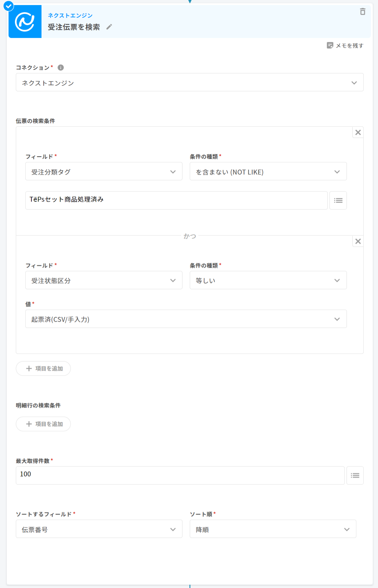Open data list icon beside 最大取得件数
The width and height of the screenshot is (378, 588).
(x=355, y=475)
